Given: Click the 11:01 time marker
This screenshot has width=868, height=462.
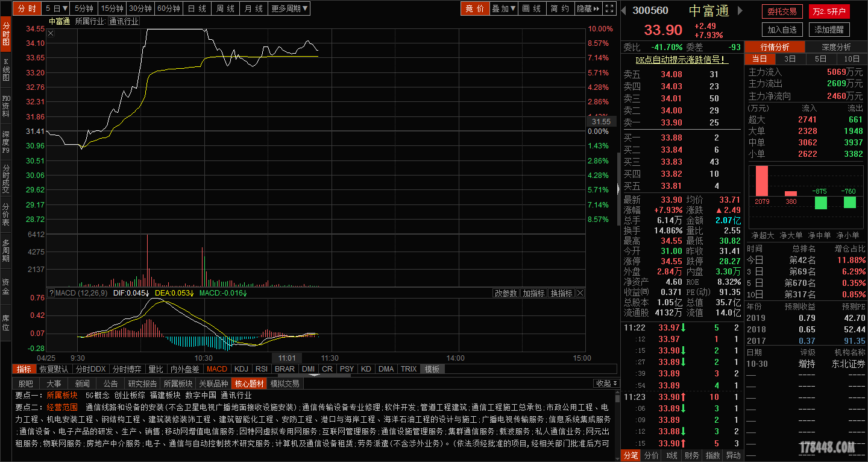Looking at the screenshot, I should (287, 358).
